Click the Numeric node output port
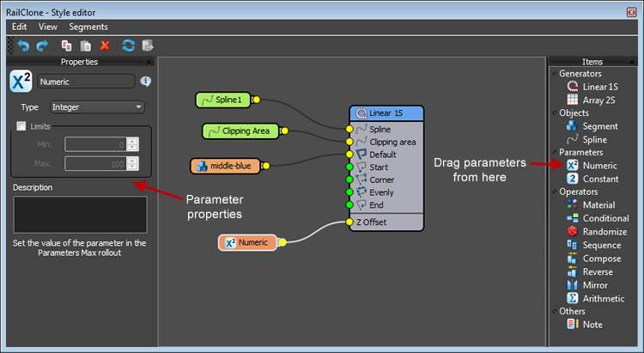 click(x=283, y=242)
